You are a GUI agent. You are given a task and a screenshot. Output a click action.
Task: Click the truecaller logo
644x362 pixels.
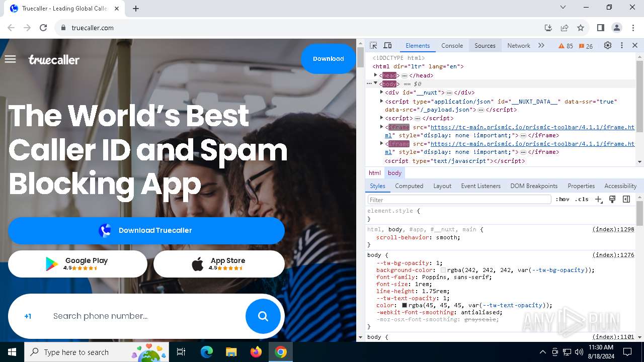[x=54, y=60]
